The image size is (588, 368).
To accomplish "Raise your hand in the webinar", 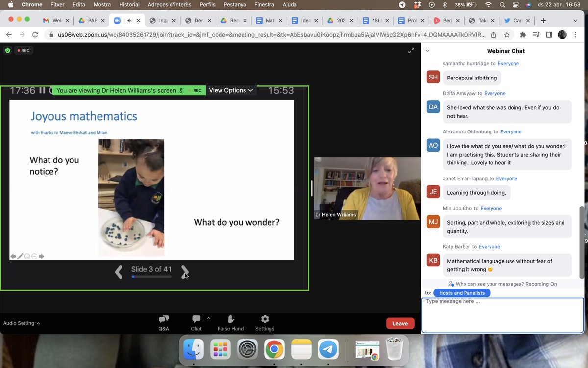I will pyautogui.click(x=231, y=323).
